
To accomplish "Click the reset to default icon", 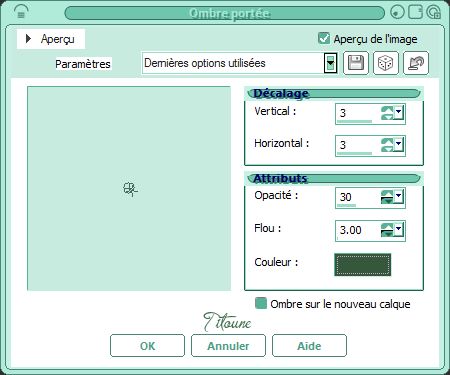I will 416,63.
